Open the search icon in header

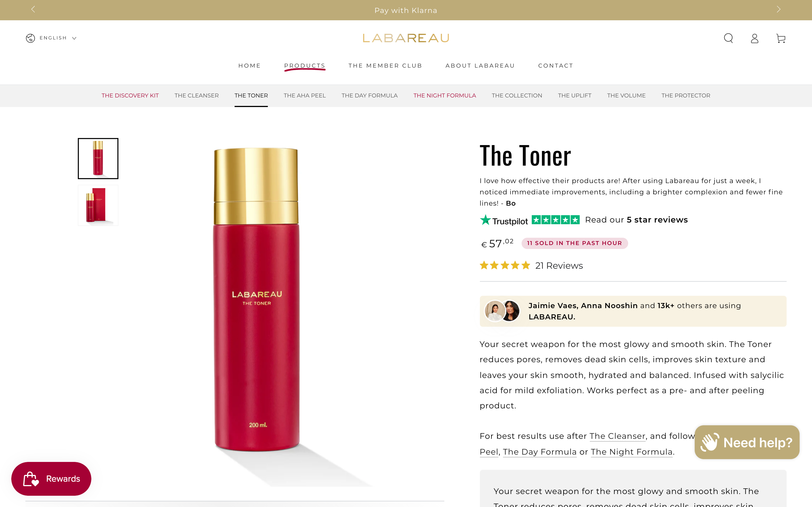point(728,38)
